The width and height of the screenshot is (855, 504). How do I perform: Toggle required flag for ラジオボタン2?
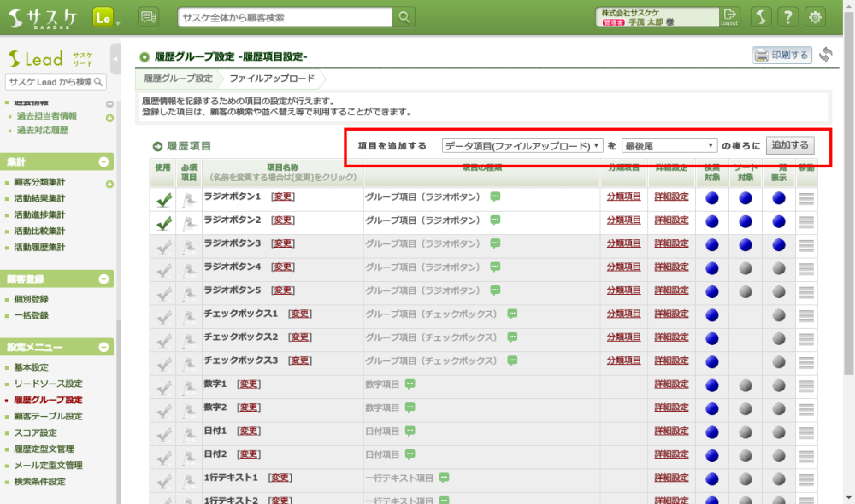tap(189, 222)
